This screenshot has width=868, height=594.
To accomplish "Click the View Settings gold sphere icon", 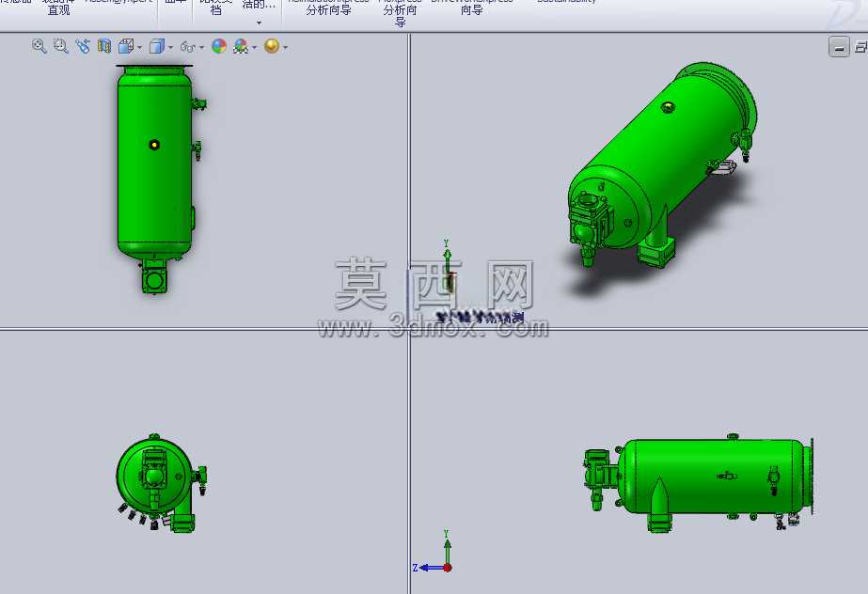I will (272, 46).
